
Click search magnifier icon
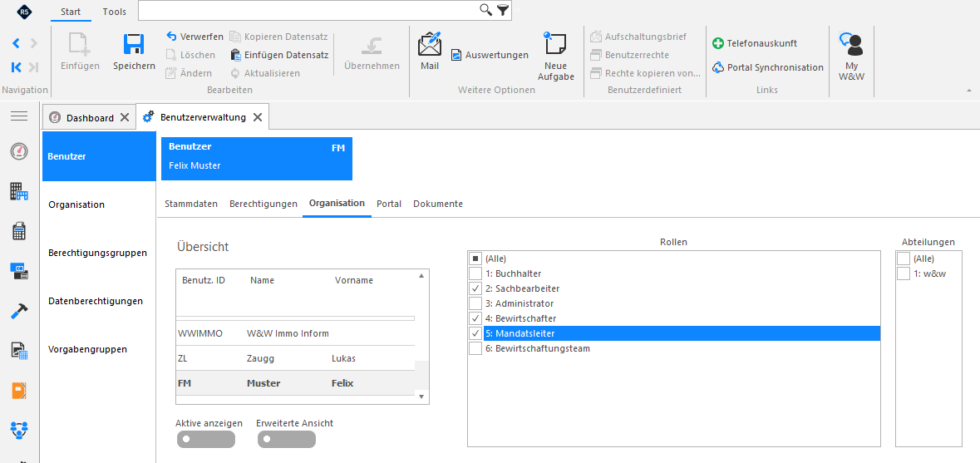(x=485, y=9)
